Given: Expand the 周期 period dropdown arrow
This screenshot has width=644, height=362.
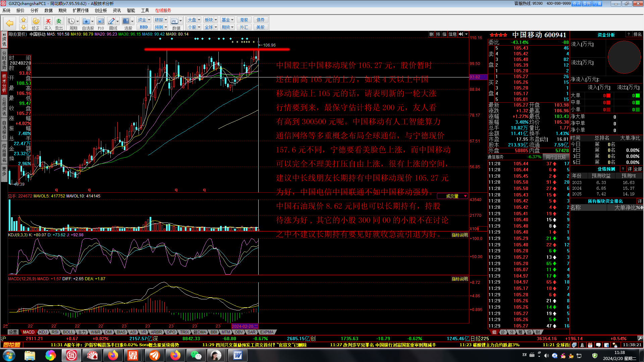Looking at the screenshot, I should [78, 21].
